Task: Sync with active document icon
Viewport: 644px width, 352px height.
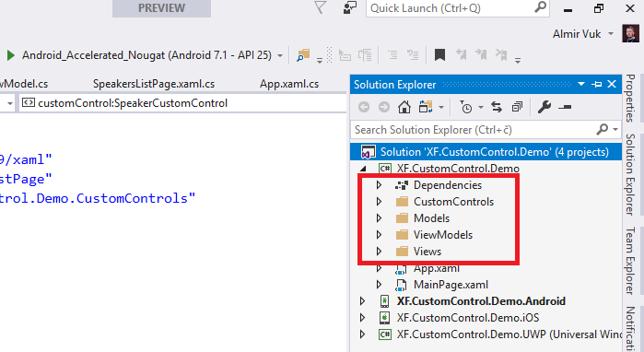Action: (497, 107)
